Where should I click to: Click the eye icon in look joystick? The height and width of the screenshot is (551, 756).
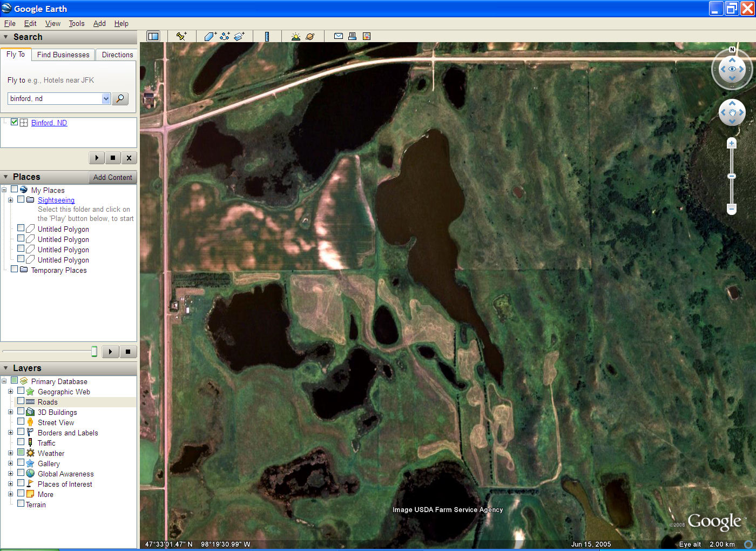coord(732,69)
